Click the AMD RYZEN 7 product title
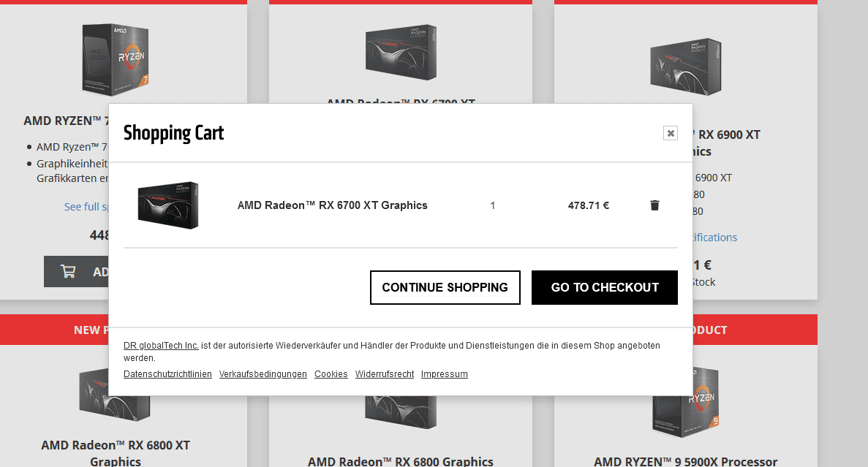868x467 pixels. click(66, 121)
